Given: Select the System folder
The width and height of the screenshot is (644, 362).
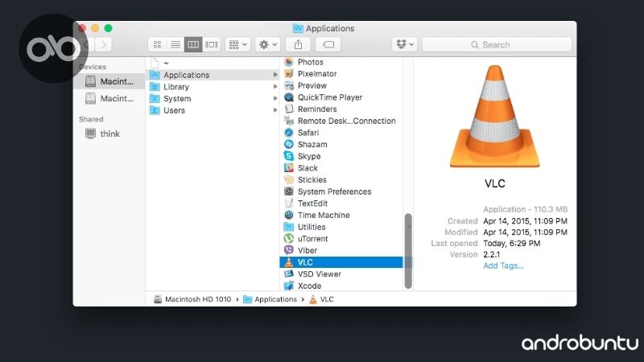Looking at the screenshot, I should (x=171, y=99).
